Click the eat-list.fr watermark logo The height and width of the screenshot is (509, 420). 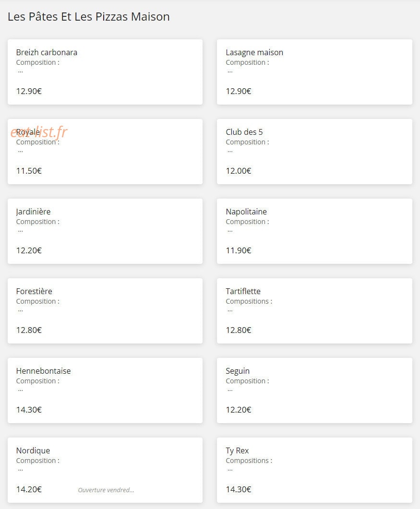pyautogui.click(x=39, y=132)
